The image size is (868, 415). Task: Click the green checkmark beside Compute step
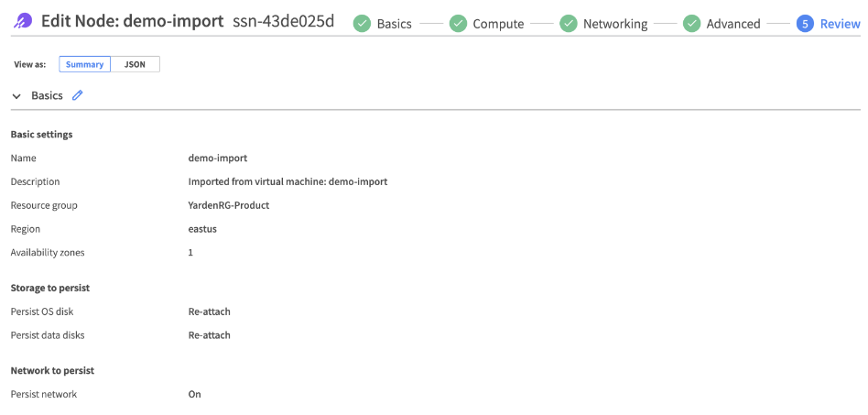(458, 23)
